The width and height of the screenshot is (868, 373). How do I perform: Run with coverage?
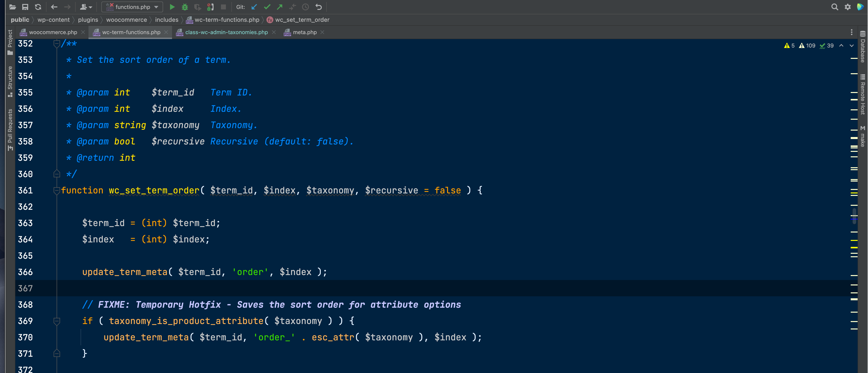(x=197, y=7)
